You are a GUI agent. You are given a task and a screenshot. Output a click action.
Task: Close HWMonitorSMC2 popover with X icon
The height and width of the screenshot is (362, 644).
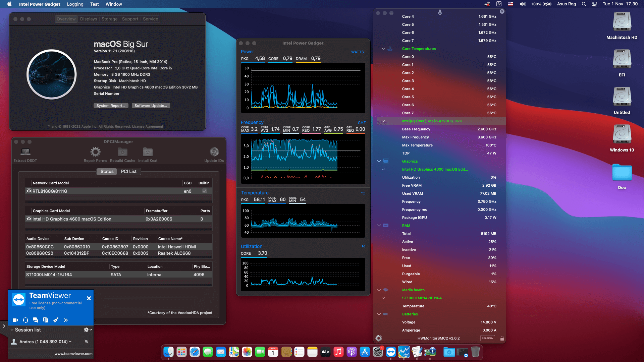pyautogui.click(x=502, y=11)
